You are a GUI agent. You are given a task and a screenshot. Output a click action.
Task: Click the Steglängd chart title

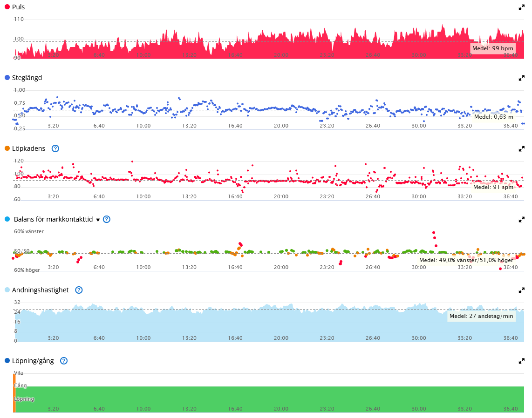pyautogui.click(x=27, y=78)
